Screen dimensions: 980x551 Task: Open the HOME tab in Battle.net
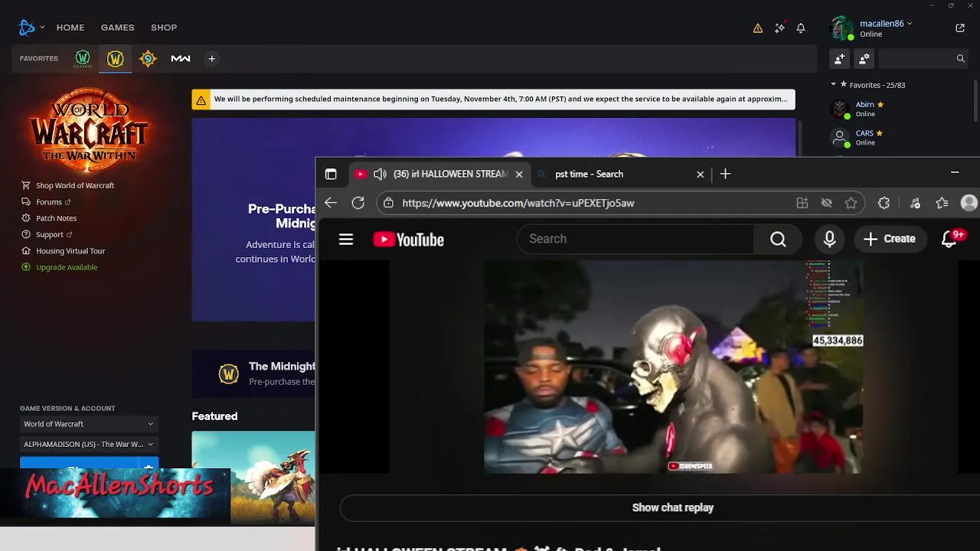70,28
